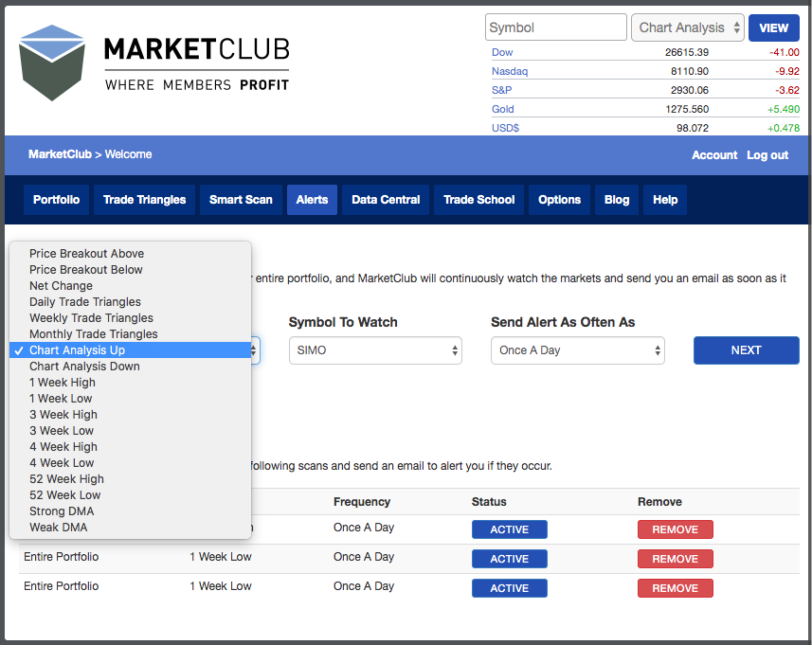This screenshot has height=645, width=812.
Task: Click the Dow value 26615.39
Action: pos(687,52)
